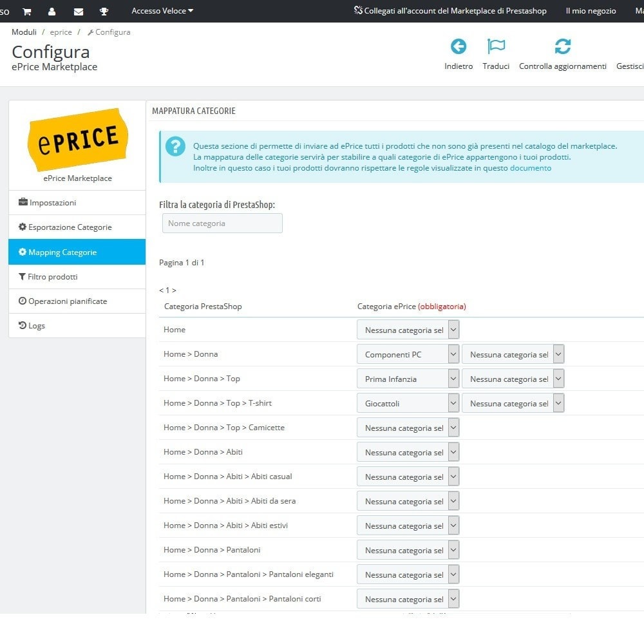
Task: Select the 'Home > Donna > Abiti > Abiti casual' text
Action: (x=227, y=477)
